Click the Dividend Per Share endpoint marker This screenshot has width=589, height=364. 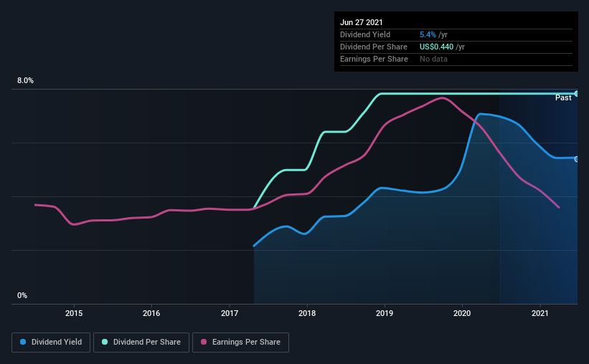[577, 93]
